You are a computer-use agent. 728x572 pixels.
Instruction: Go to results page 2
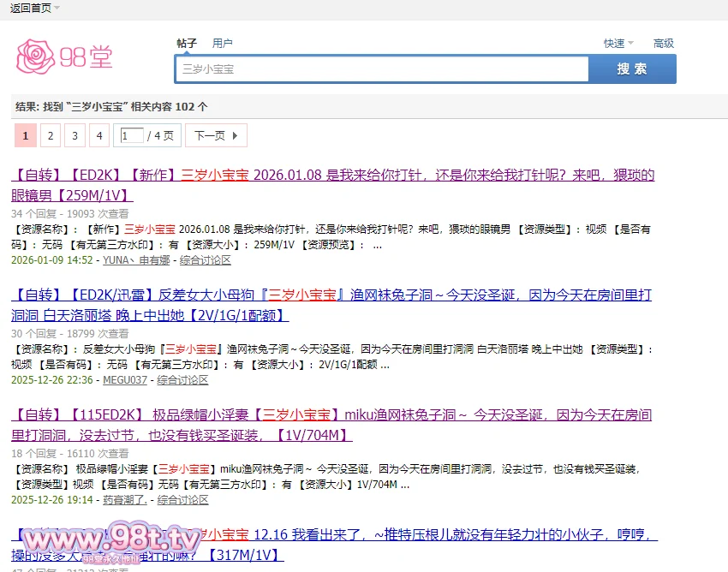click(50, 135)
